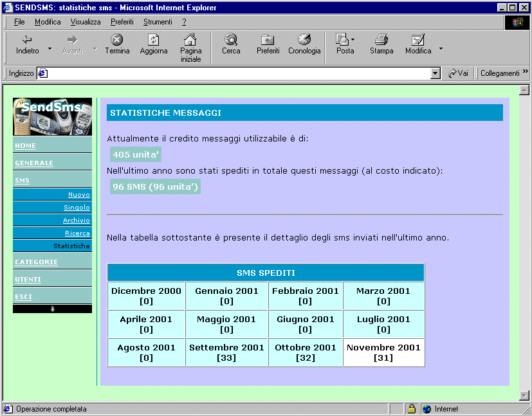Click the Vai go button
Screen dimensions: 532x416
[x=458, y=73]
